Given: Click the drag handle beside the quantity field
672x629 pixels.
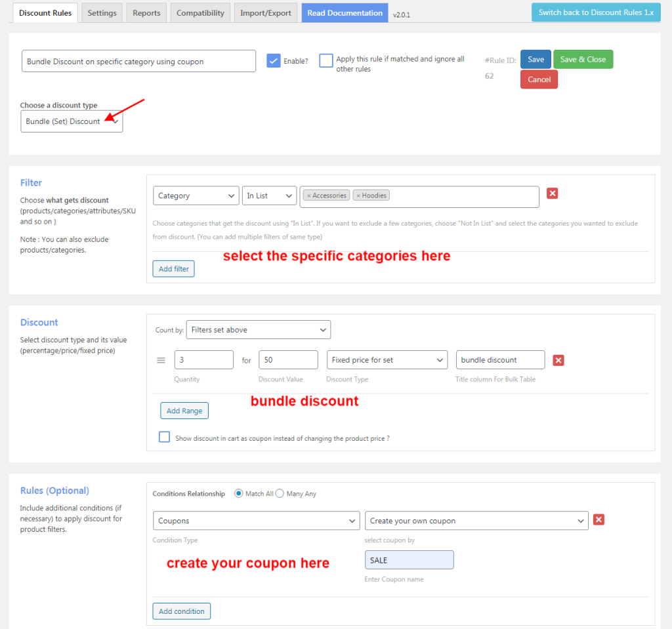Looking at the screenshot, I should click(x=161, y=359).
